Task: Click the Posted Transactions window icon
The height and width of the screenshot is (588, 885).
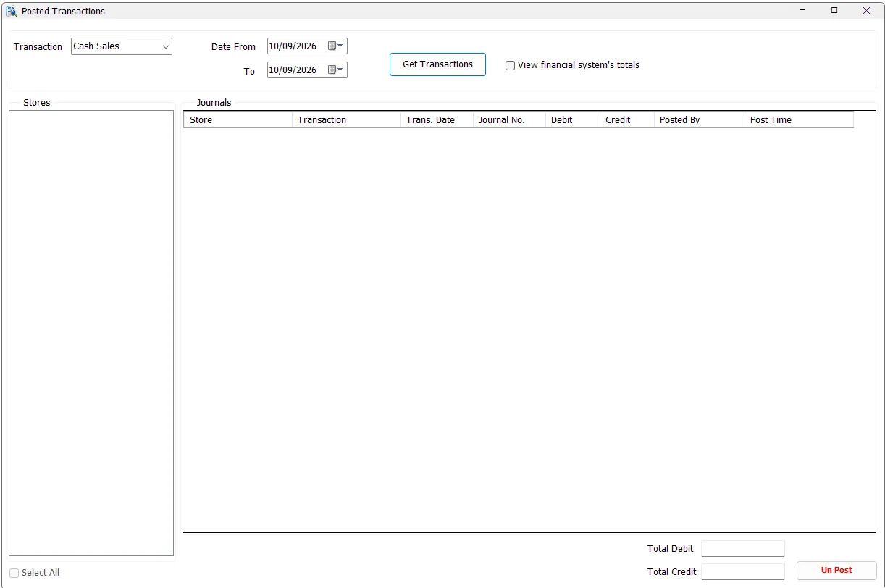Action: 11,11
